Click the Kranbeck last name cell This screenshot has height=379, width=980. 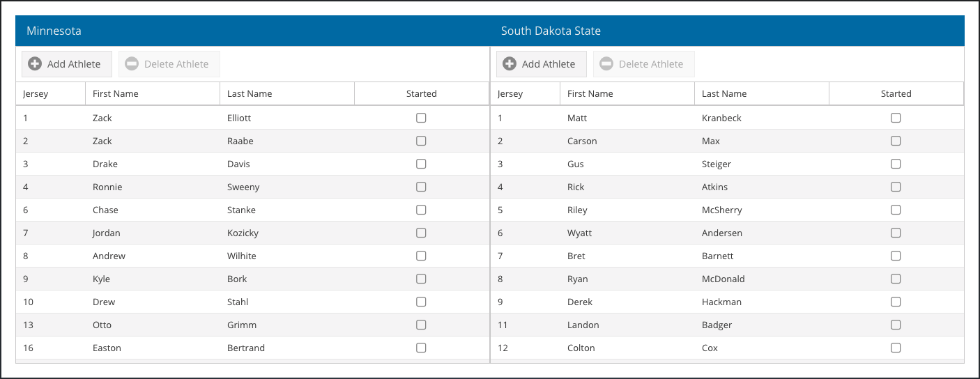pyautogui.click(x=762, y=118)
